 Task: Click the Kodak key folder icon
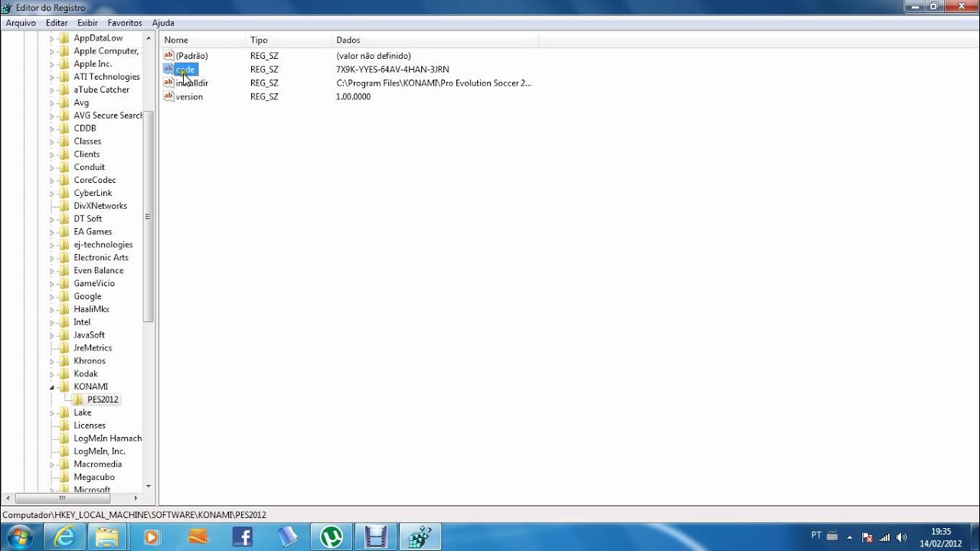64,374
